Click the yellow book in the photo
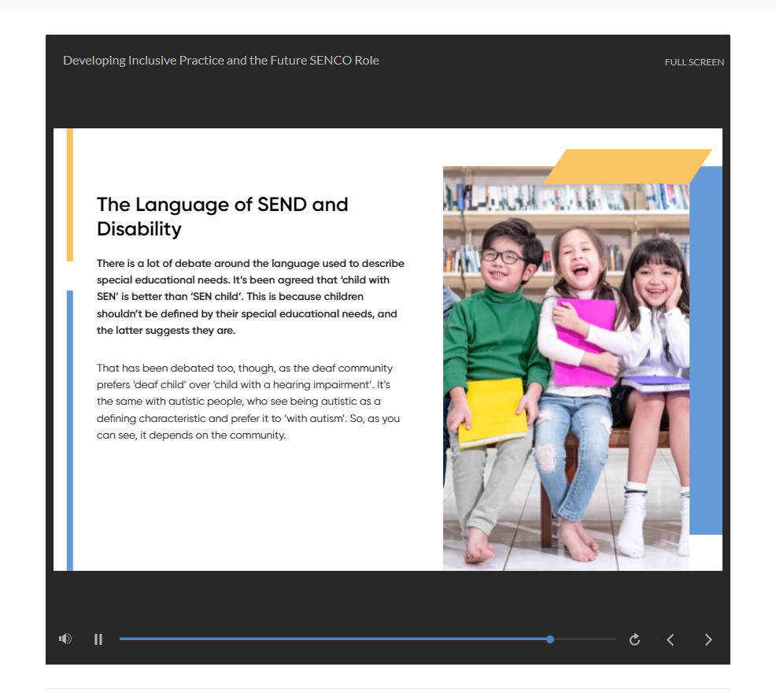This screenshot has height=700, width=776. coord(493,413)
